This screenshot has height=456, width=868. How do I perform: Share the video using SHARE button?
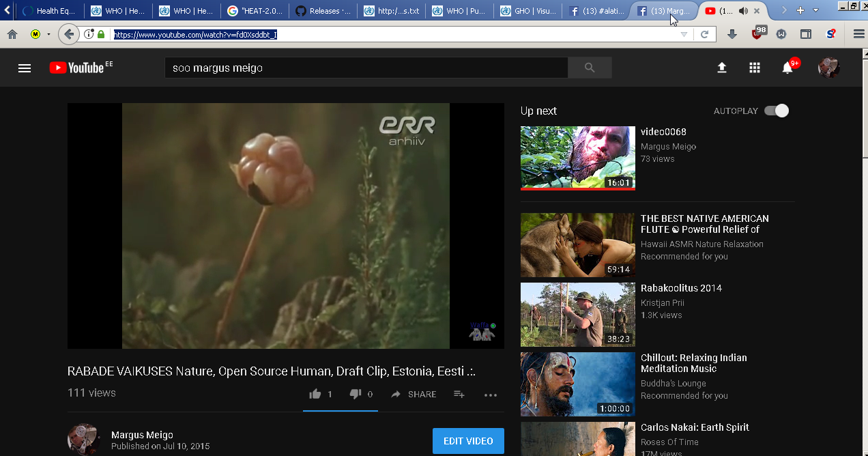point(414,394)
